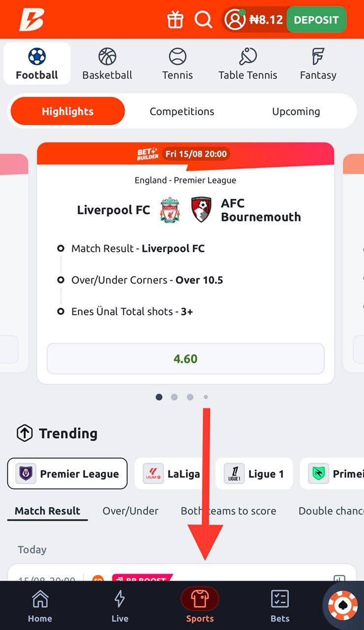This screenshot has width=364, height=630.
Task: Open the casino chip floating icon
Action: pyautogui.click(x=343, y=605)
